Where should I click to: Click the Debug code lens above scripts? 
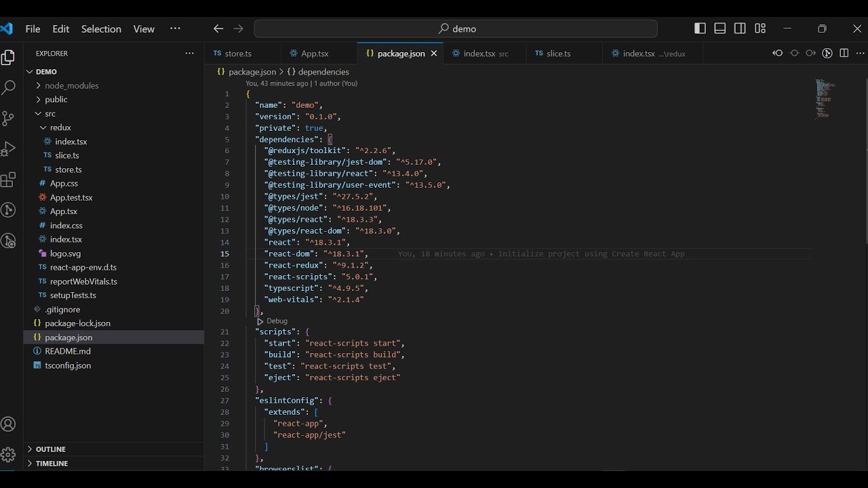[x=272, y=321]
